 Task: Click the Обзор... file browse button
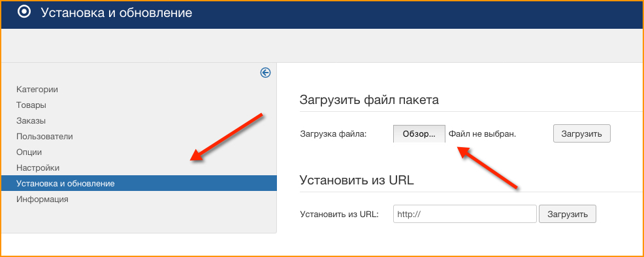pos(419,133)
